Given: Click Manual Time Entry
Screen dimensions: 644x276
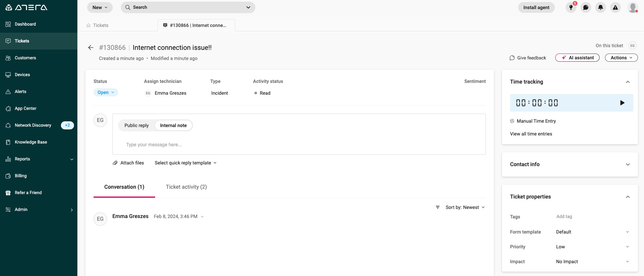Looking at the screenshot, I should [x=533, y=121].
